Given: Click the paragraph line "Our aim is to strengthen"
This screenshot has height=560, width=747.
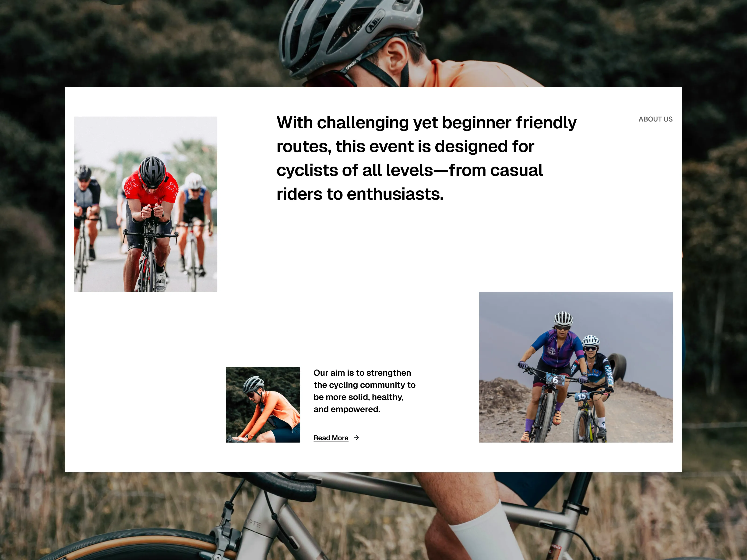Looking at the screenshot, I should [x=362, y=373].
